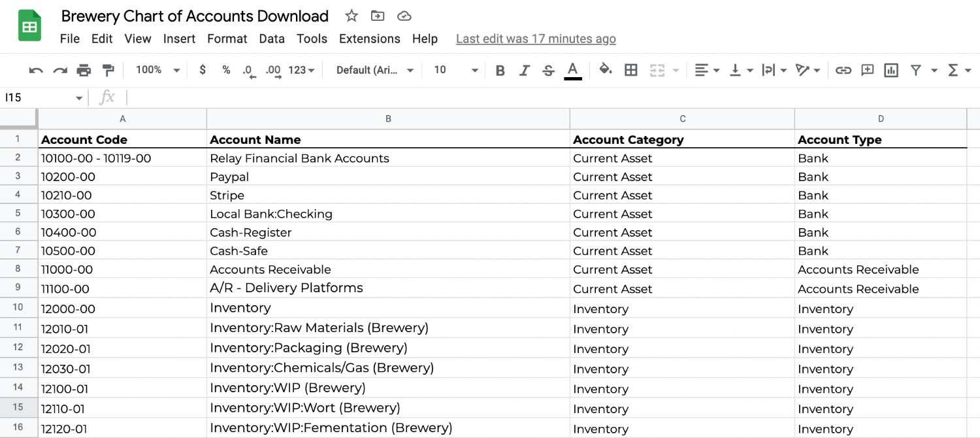Click the Undo icon in toolbar
This screenshot has height=438, width=980.
pyautogui.click(x=36, y=70)
